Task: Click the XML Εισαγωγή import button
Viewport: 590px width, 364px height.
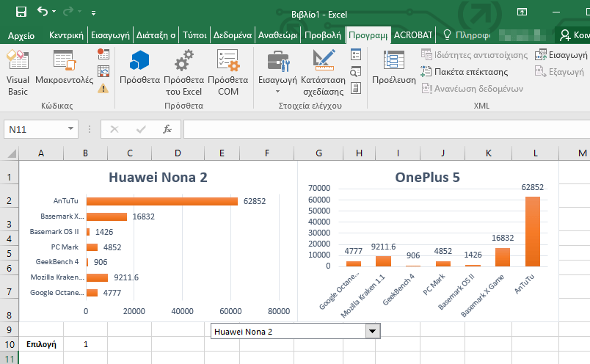Action: 561,55
